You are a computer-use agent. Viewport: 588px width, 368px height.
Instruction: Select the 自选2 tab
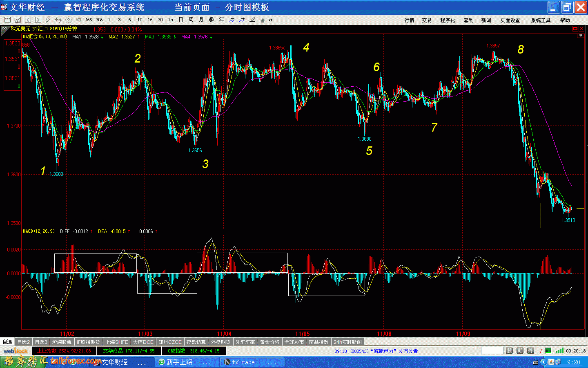(x=24, y=342)
